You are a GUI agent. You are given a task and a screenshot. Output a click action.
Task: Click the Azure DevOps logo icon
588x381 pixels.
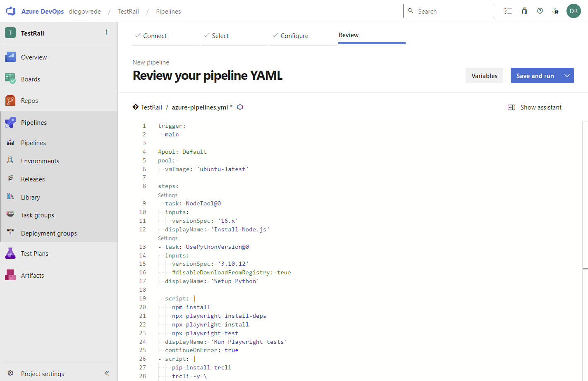point(10,11)
